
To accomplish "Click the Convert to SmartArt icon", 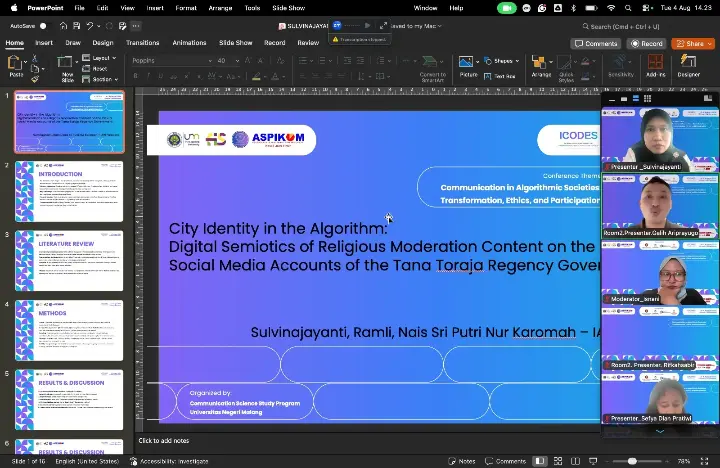I will (430, 63).
